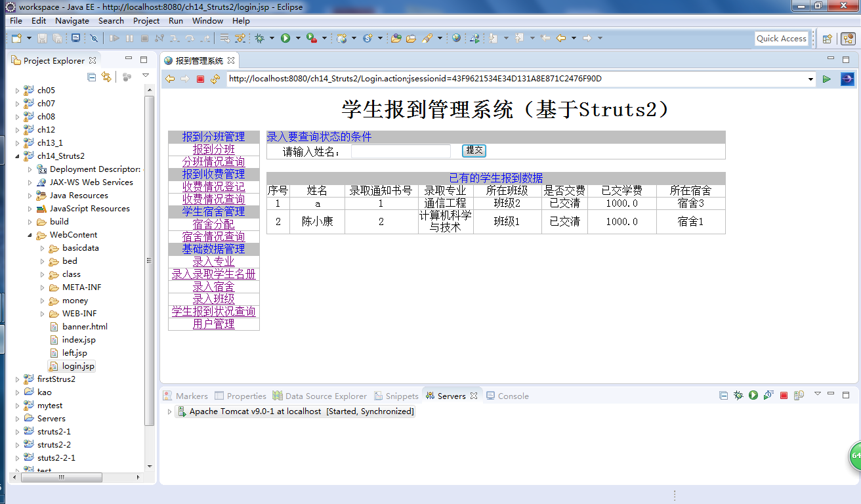This screenshot has width=861, height=504.
Task: Collapse All in Project Explorer toolbar
Action: pyautogui.click(x=92, y=77)
